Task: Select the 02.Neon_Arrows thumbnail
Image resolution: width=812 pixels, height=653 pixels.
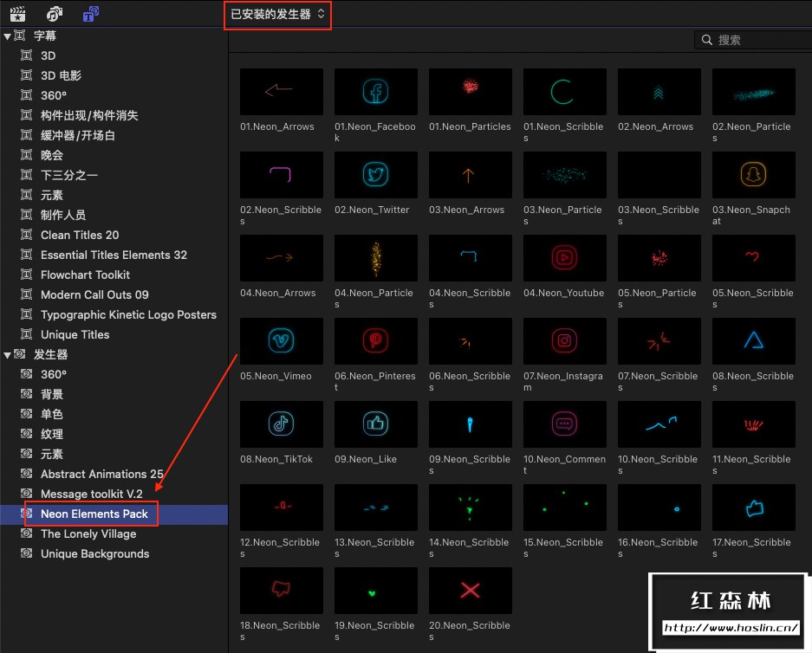Action: tap(659, 92)
